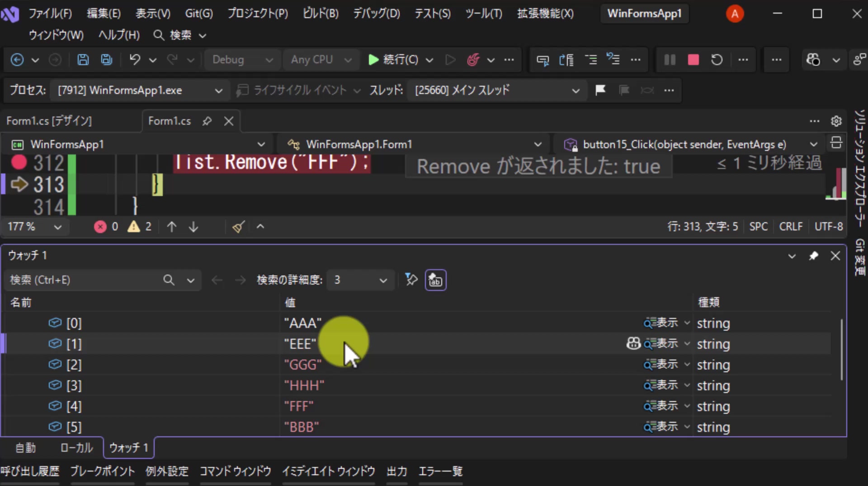The height and width of the screenshot is (486, 868).
Task: Click the Watch 1 vertical scrollbar
Action: [841, 349]
